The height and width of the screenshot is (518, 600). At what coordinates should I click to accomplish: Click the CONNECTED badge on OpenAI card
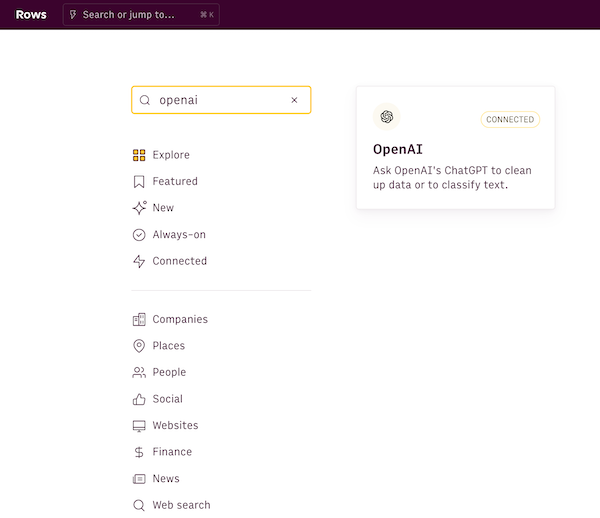click(510, 119)
